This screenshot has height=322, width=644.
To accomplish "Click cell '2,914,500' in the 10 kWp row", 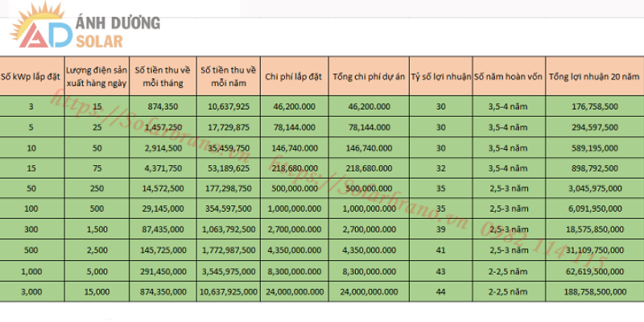I will (x=163, y=148).
